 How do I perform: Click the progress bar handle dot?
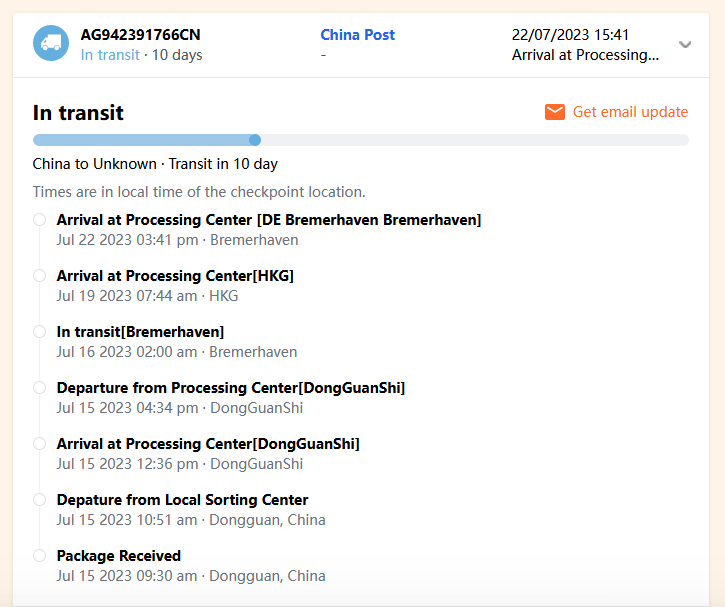pyautogui.click(x=255, y=140)
